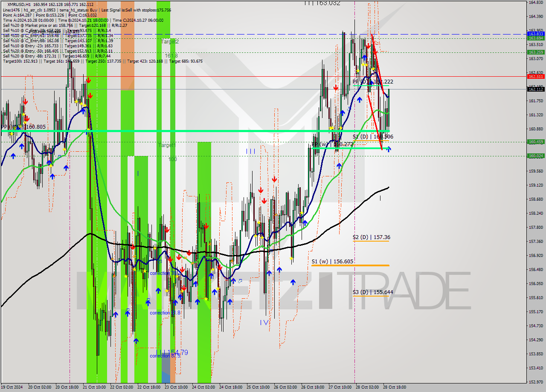Click the red 162.511 price tag
Viewport: 546px width, 392px height.
click(536, 76)
